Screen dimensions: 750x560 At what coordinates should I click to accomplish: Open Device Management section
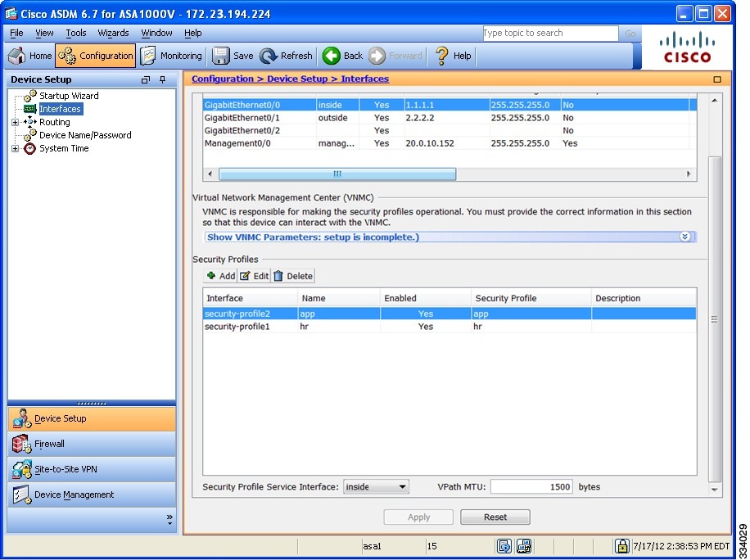point(92,495)
